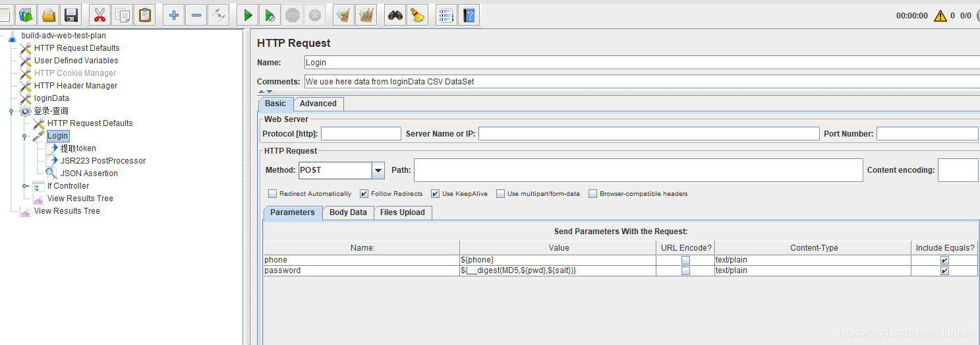Select the Parameters tab
980x345 pixels.
[293, 212]
